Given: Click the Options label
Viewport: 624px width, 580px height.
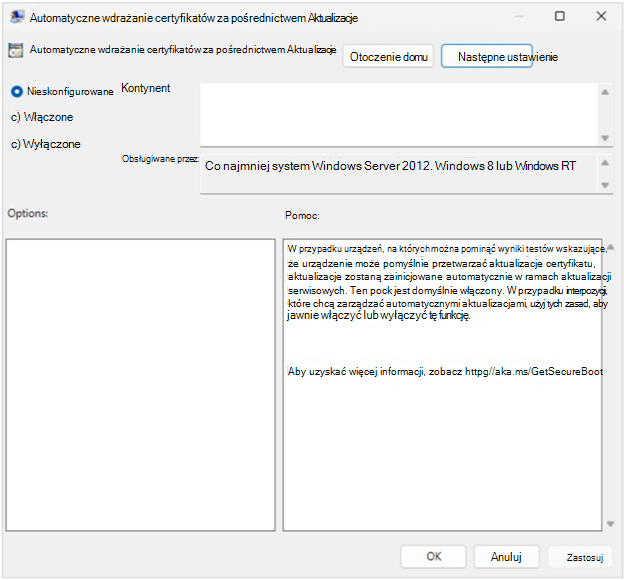Looking at the screenshot, I should (x=28, y=213).
